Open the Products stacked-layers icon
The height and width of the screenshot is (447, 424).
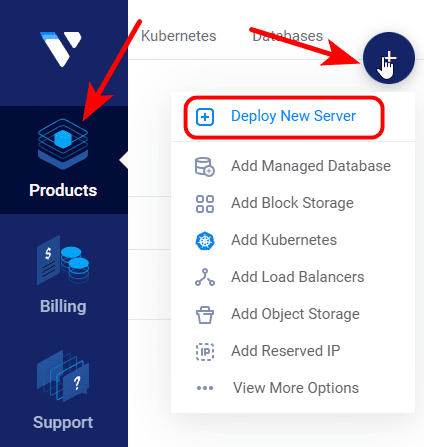(x=63, y=144)
